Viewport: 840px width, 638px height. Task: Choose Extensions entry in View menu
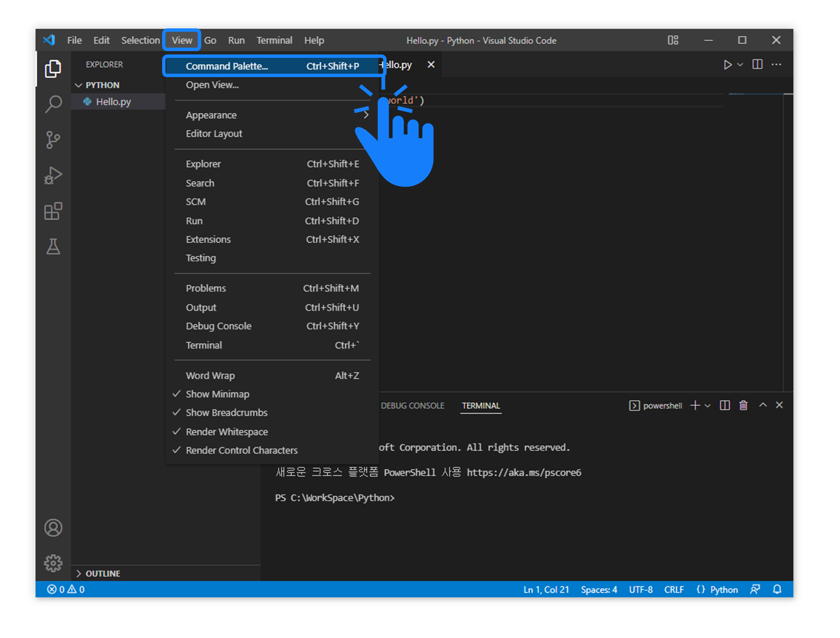(272, 239)
